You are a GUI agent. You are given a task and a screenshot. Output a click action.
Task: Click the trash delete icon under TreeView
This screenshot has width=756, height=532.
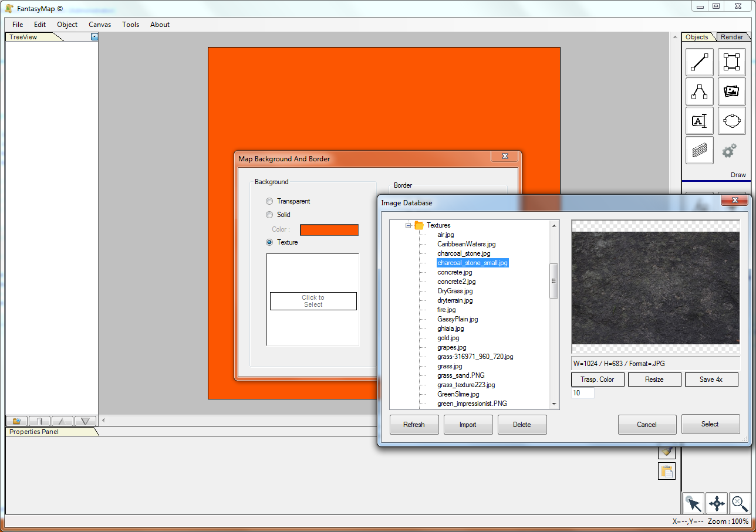coord(39,421)
